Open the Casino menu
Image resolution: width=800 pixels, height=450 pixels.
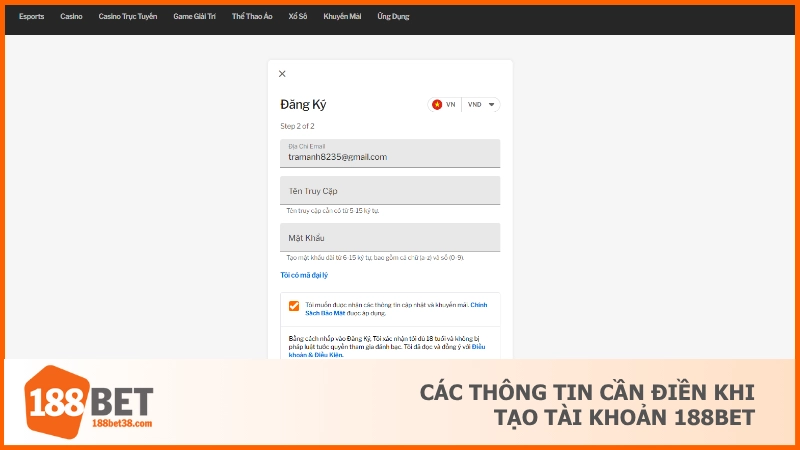pos(71,16)
